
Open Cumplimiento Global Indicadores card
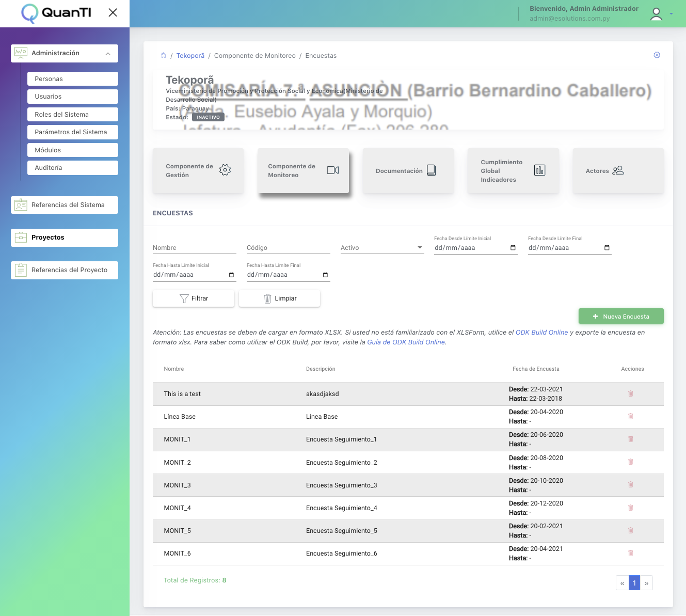(513, 171)
